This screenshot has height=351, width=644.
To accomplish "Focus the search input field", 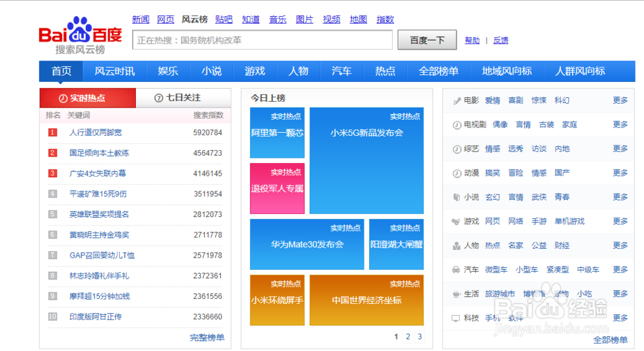I will (263, 40).
